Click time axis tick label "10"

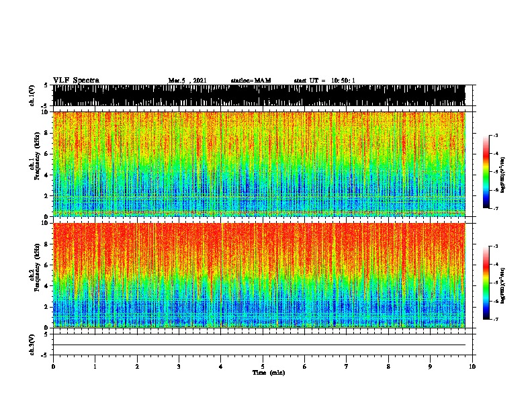(472, 367)
